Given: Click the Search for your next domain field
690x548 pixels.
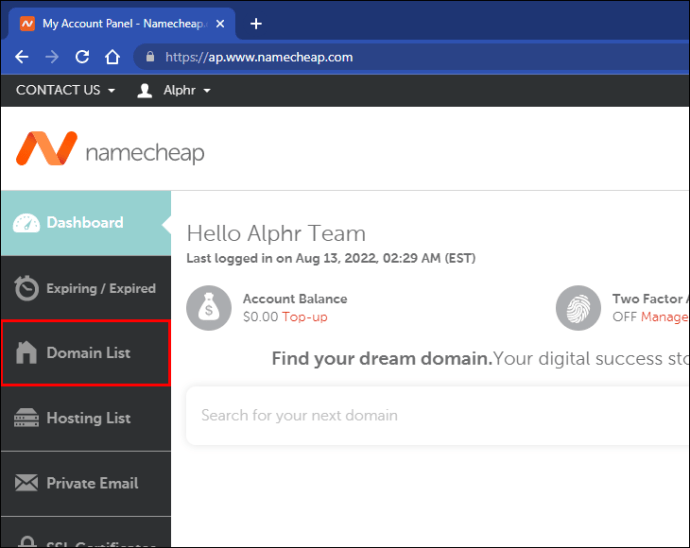Looking at the screenshot, I should 438,416.
